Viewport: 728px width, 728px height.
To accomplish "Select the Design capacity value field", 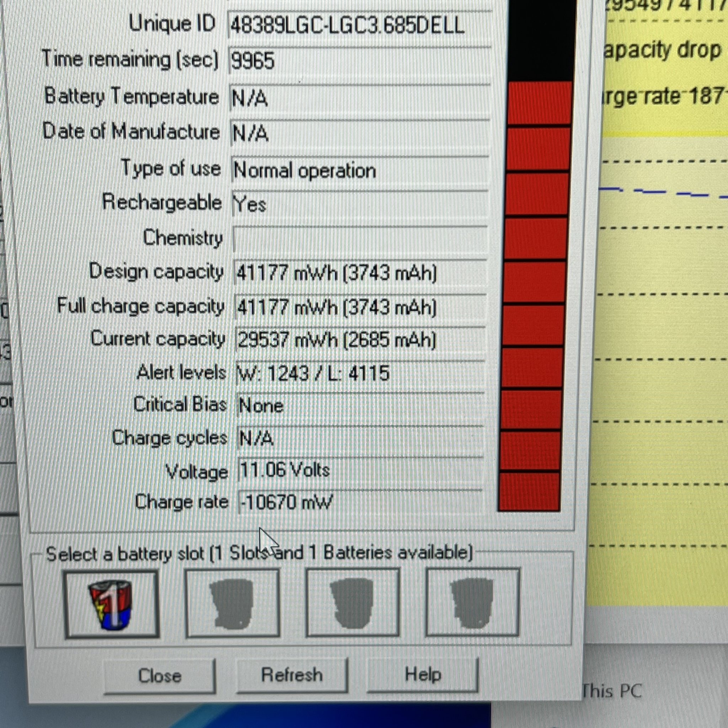I will point(359,273).
